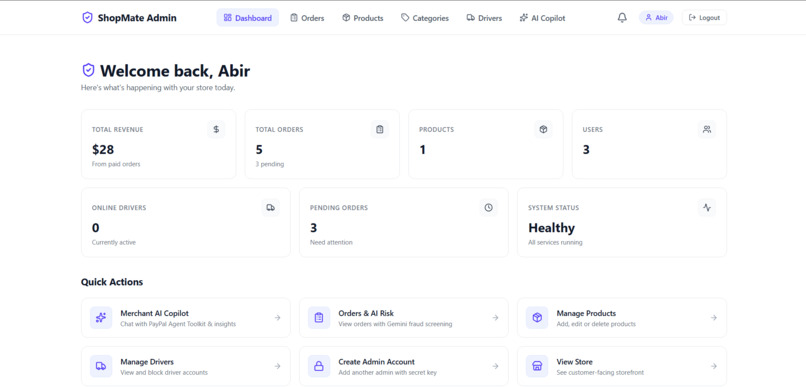806x387 pixels.
Task: Click arrow on Manage Drivers card
Action: [x=277, y=366]
